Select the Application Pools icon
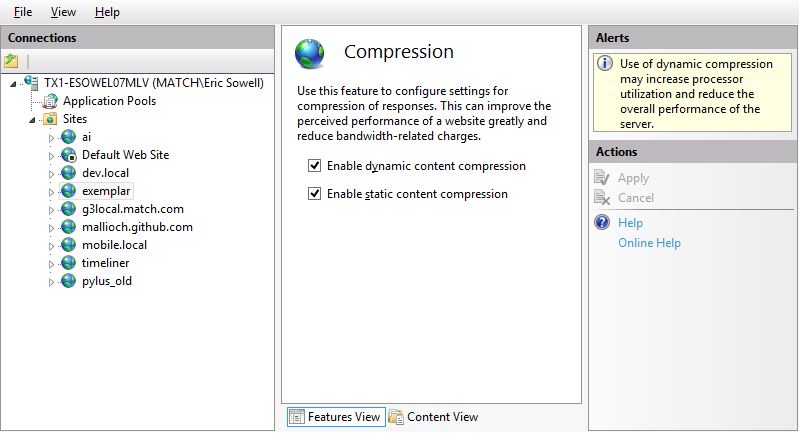799x433 pixels. coord(50,101)
